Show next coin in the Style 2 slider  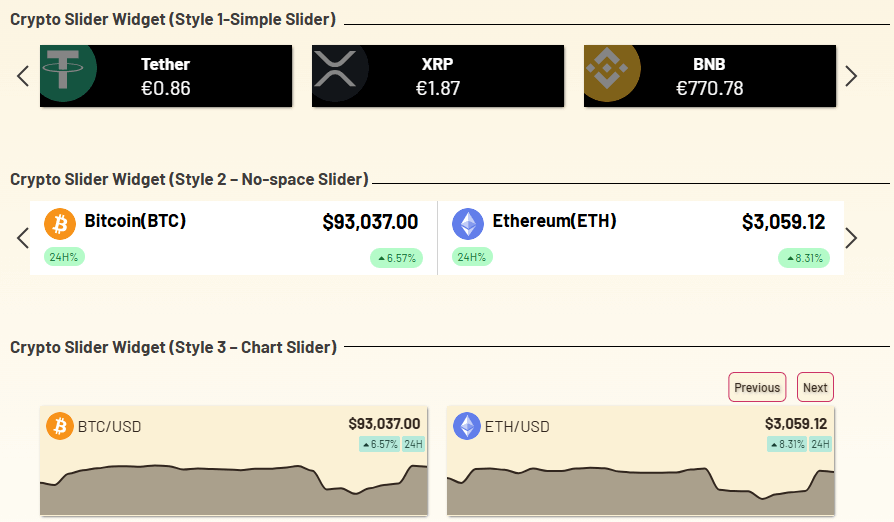click(x=851, y=238)
